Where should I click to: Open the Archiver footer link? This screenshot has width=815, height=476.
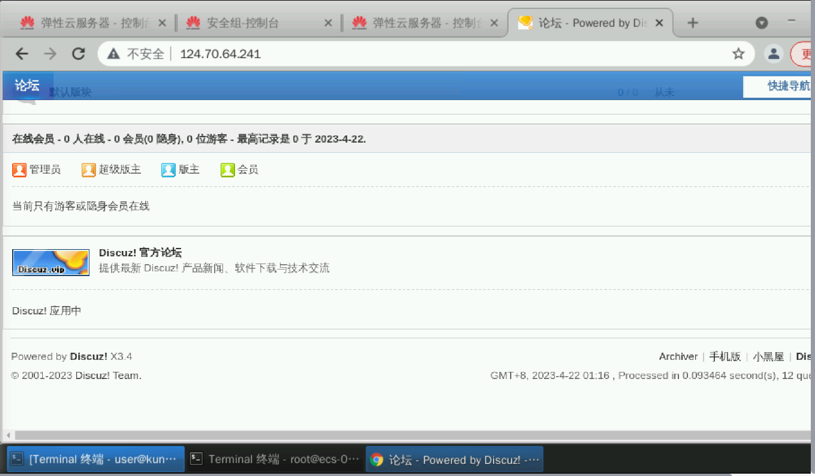click(x=678, y=357)
